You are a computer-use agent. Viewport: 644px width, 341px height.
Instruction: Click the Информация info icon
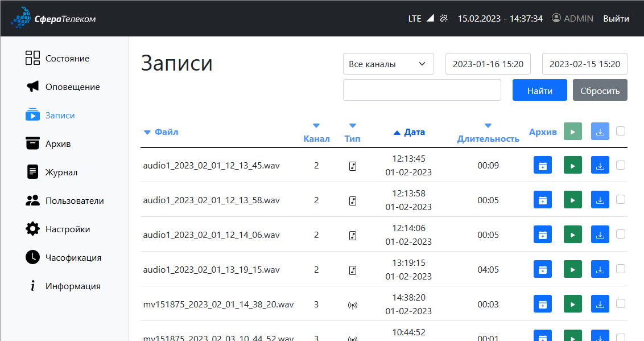[x=32, y=286]
